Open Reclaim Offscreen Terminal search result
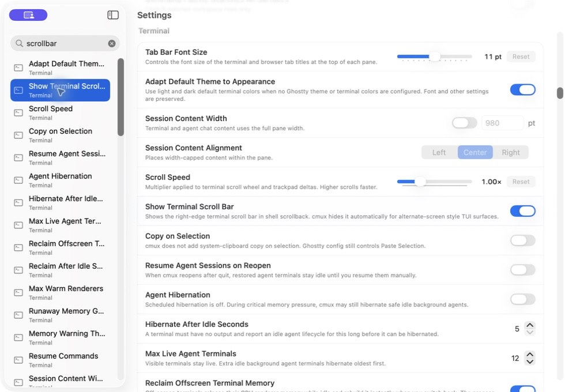The height and width of the screenshot is (392, 565). pyautogui.click(x=60, y=247)
